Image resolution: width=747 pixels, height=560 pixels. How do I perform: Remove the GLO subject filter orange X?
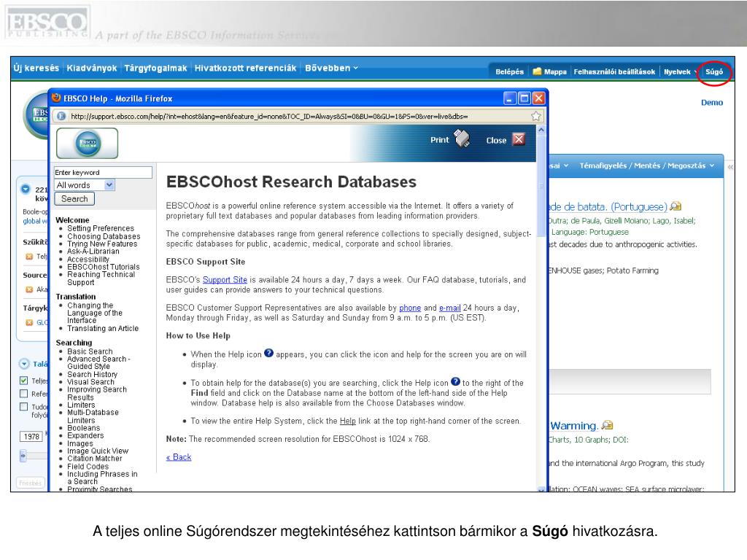29,322
